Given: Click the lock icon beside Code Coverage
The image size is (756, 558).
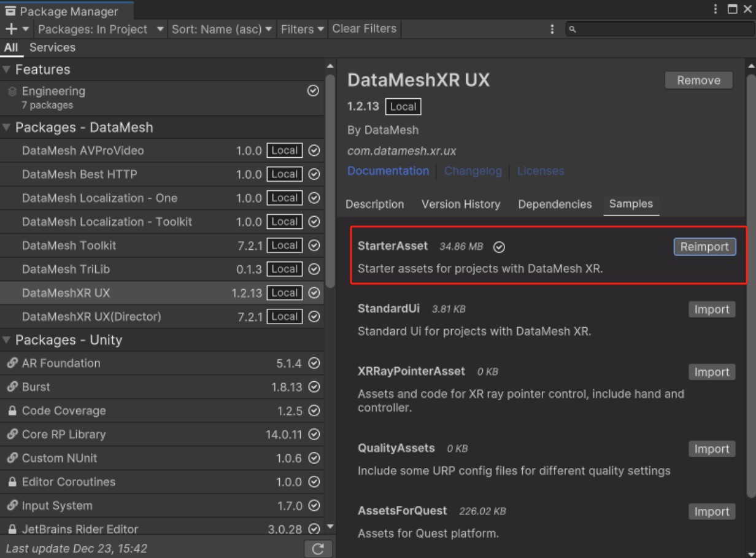Looking at the screenshot, I should click(12, 411).
